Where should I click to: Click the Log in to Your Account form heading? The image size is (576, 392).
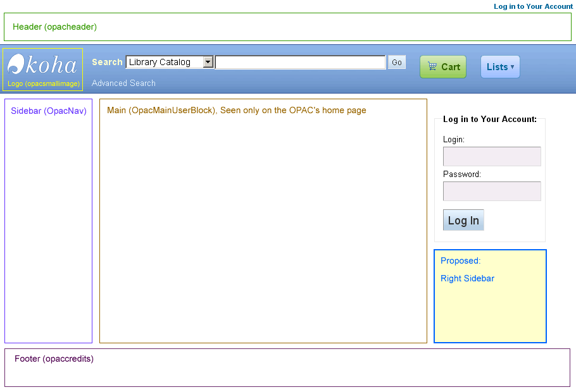[490, 119]
